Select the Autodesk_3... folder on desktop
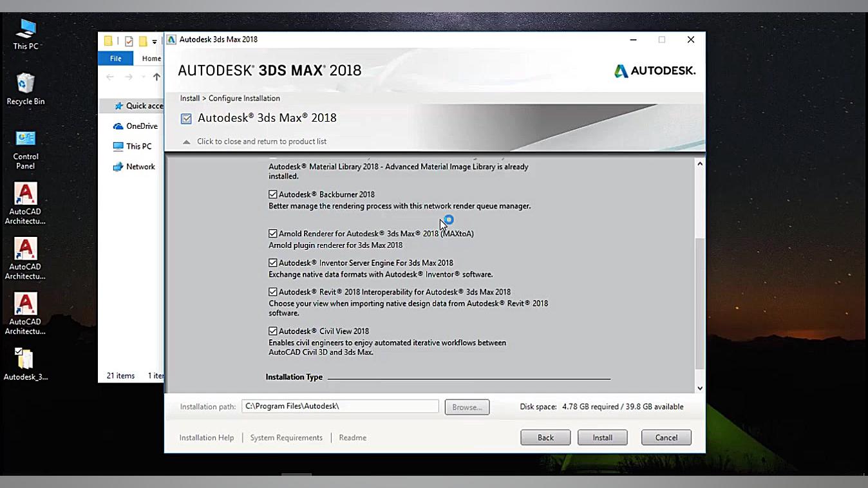This screenshot has height=488, width=868. click(x=25, y=364)
